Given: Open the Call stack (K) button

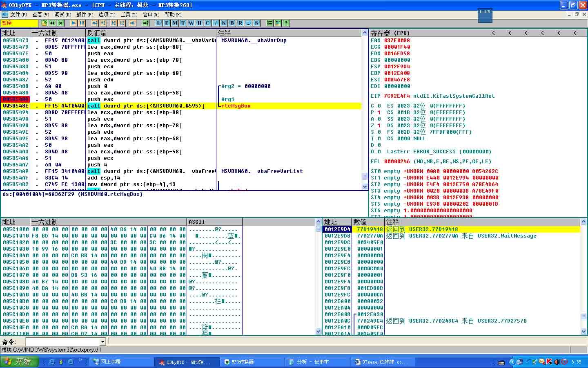Looking at the screenshot, I should pyautogui.click(x=224, y=23).
